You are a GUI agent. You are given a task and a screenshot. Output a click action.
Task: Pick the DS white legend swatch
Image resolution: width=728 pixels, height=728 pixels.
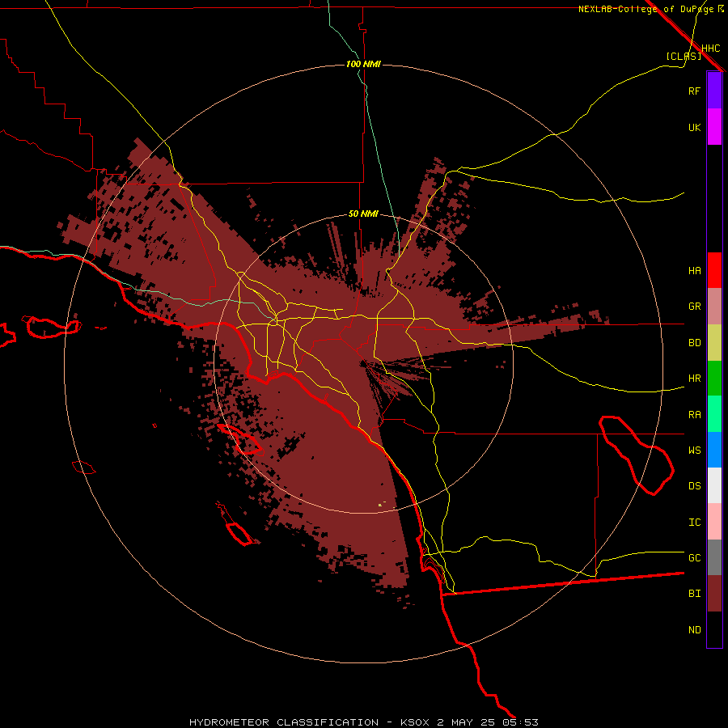[714, 485]
